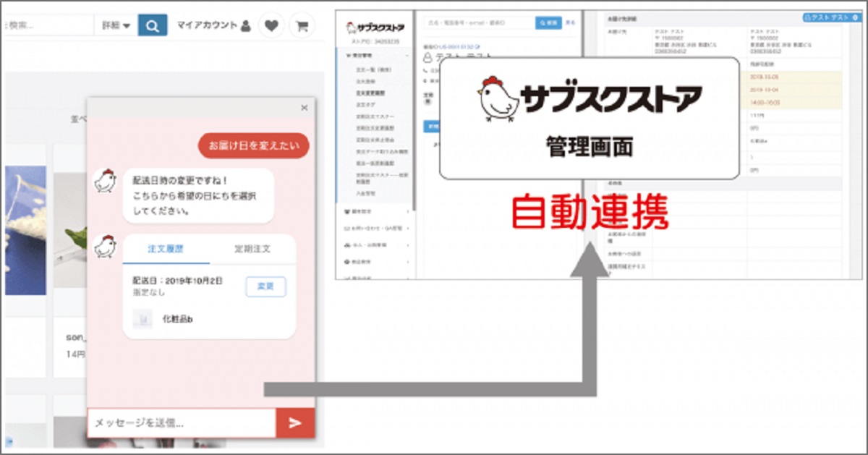Focus the メッセージを送信 chat input
The width and height of the screenshot is (868, 455).
(182, 423)
